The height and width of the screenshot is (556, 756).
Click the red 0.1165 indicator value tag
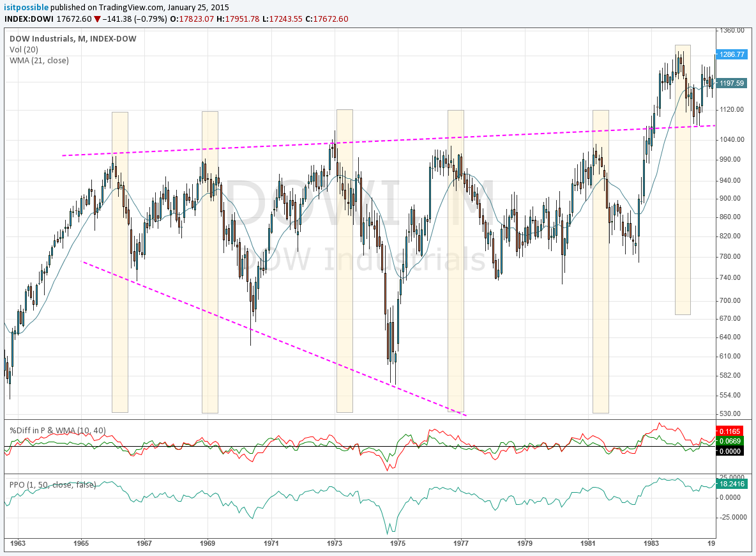729,431
